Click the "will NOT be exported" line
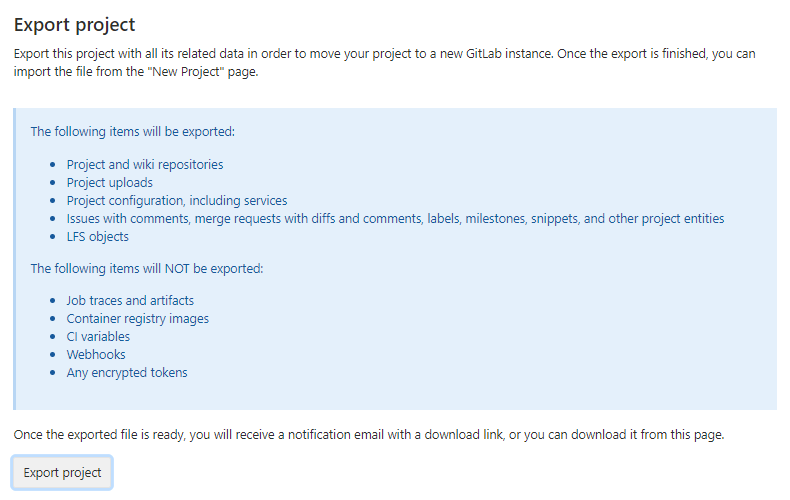Screen dimensions: 790x500 pyautogui.click(x=147, y=268)
